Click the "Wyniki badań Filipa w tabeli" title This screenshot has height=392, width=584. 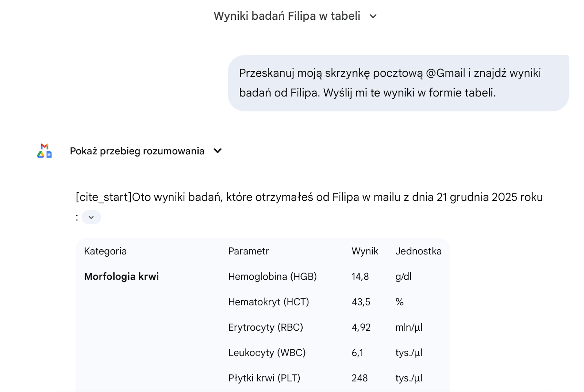[287, 16]
